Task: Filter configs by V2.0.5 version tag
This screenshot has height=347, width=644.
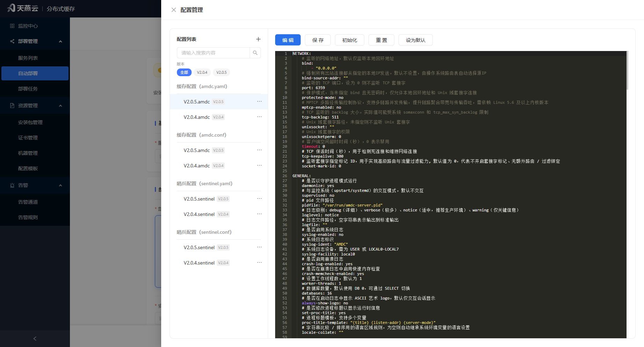Action: click(221, 72)
